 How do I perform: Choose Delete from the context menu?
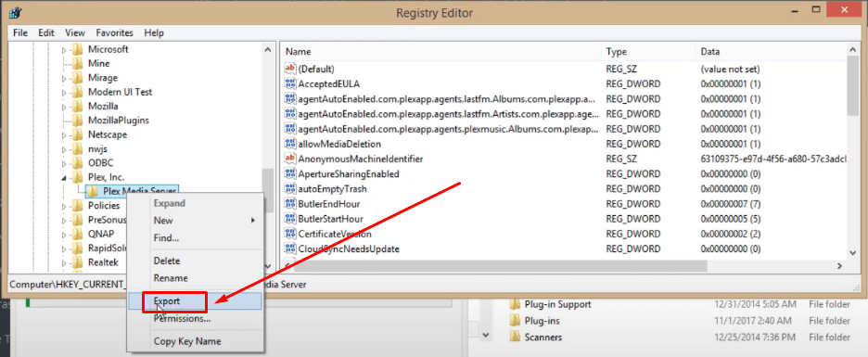click(x=195, y=261)
